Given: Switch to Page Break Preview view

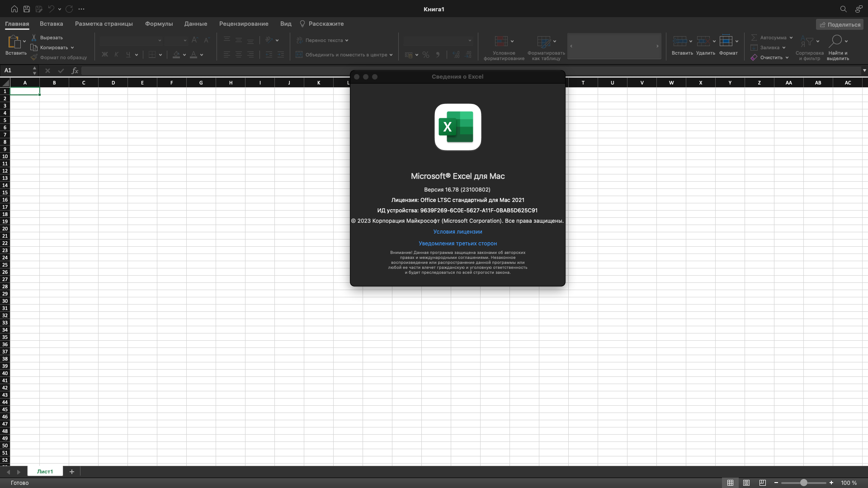Looking at the screenshot, I should coord(763,483).
